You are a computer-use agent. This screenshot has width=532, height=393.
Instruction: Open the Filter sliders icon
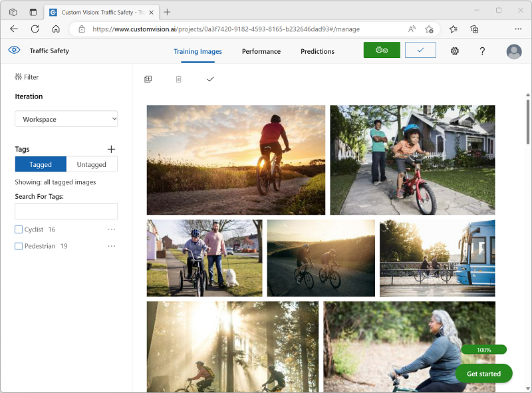point(18,76)
